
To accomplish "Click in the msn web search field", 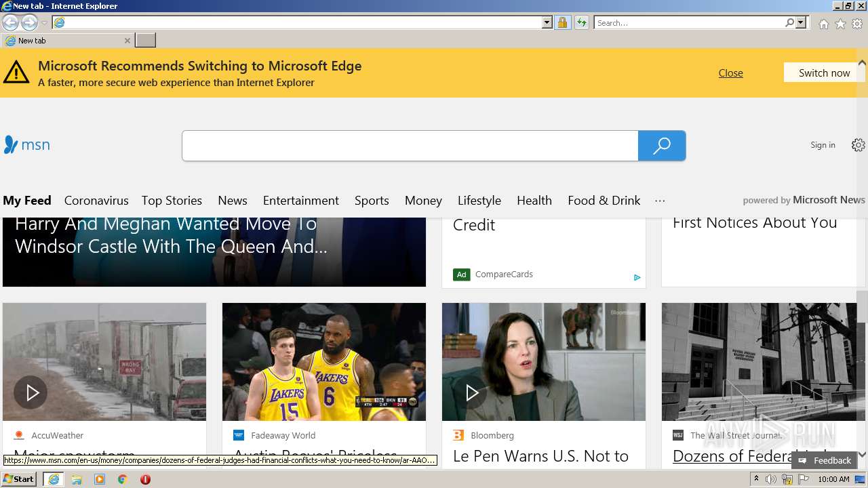I will tap(410, 146).
